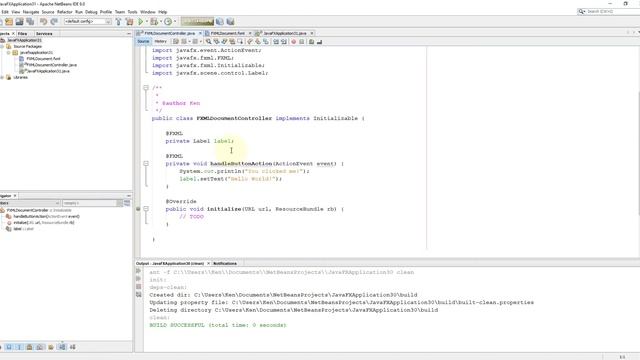Open the Navigate menu
The width and height of the screenshot is (640, 360).
[31, 12]
